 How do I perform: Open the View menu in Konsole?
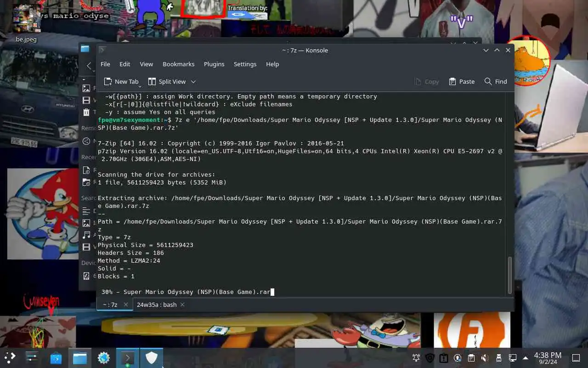146,64
